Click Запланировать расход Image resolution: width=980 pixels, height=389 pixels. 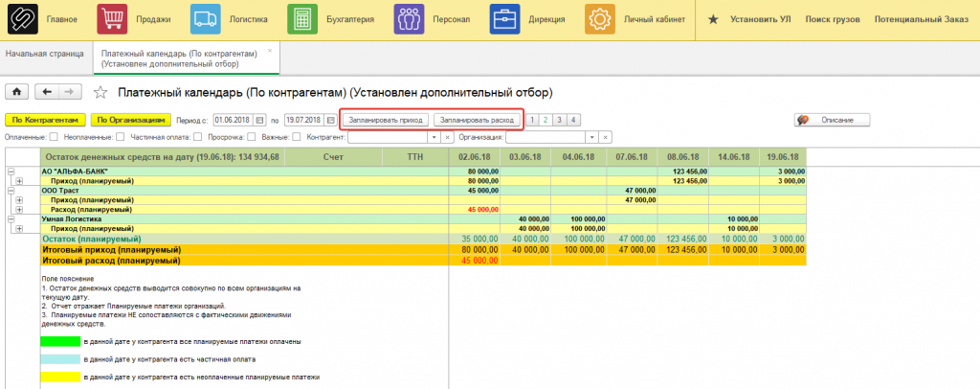[x=477, y=120]
